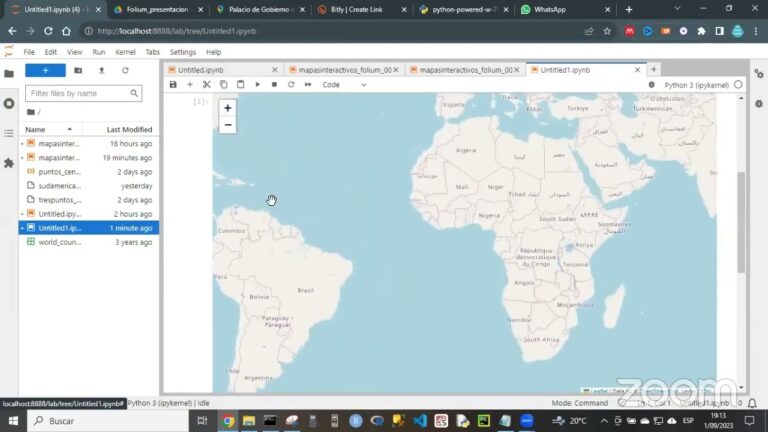
Task: Reload the browser page
Action: coord(48,31)
